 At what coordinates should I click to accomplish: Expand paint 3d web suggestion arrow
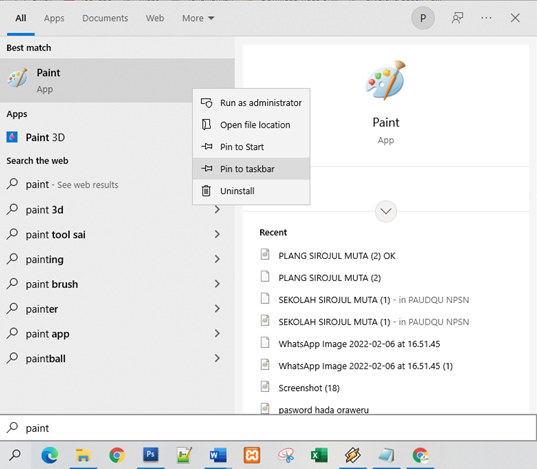[217, 209]
